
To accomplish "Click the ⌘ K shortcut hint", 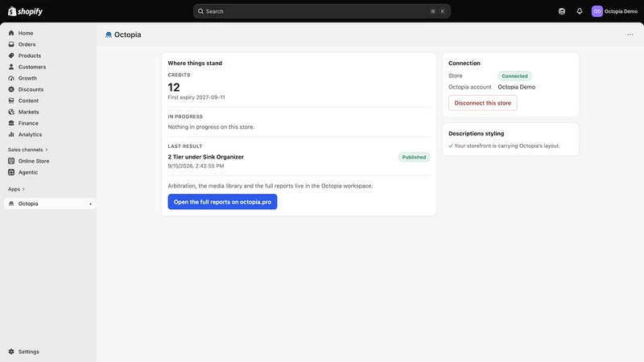I will pyautogui.click(x=437, y=11).
